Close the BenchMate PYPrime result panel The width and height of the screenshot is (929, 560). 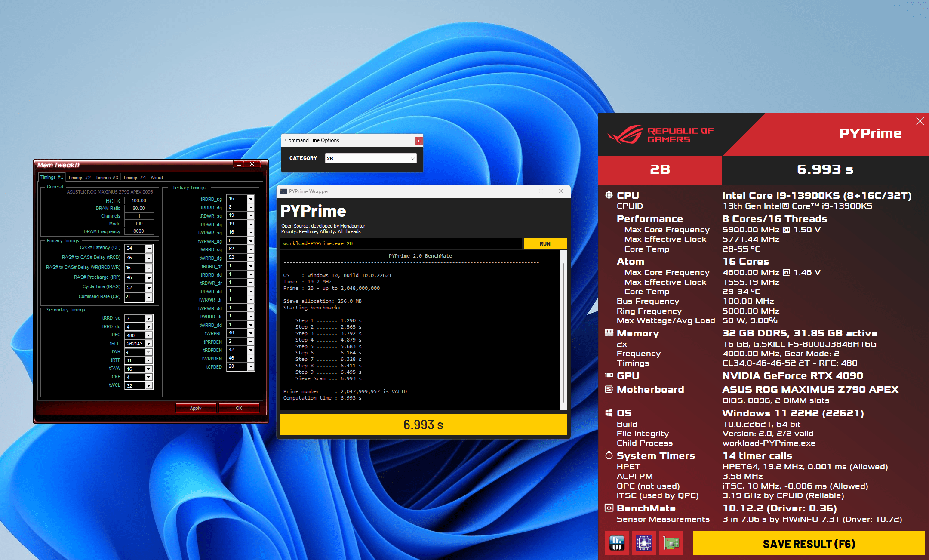coord(920,121)
